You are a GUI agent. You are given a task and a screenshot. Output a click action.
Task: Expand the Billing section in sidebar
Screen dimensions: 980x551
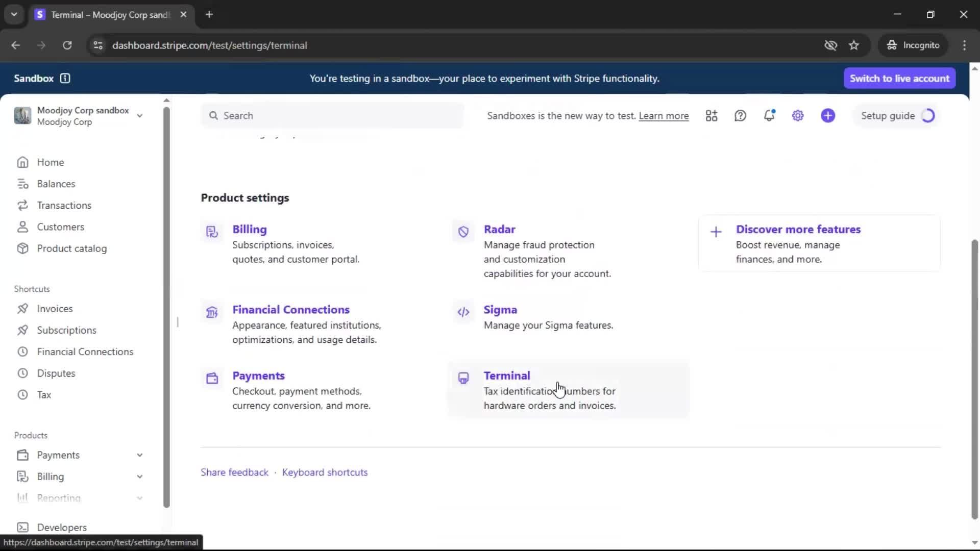(x=139, y=477)
